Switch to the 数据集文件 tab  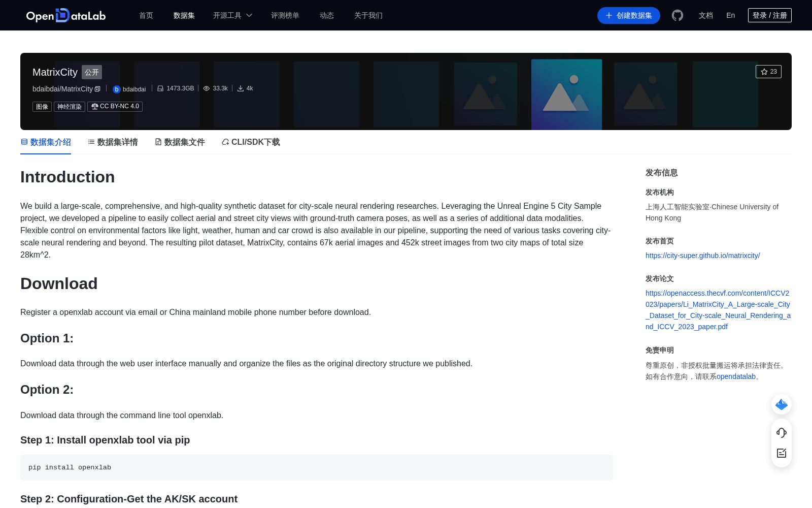click(x=180, y=142)
